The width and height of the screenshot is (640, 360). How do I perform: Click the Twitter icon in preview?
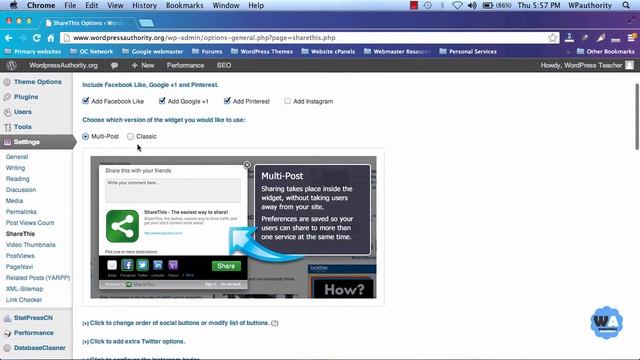[x=142, y=265]
